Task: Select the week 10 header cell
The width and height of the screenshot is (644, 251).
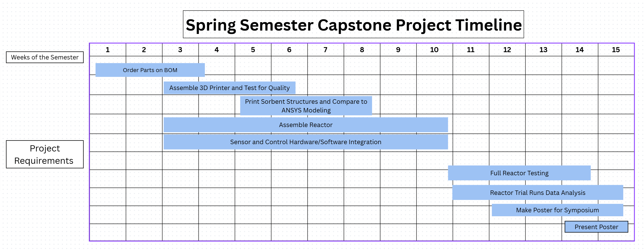Action: [x=434, y=50]
